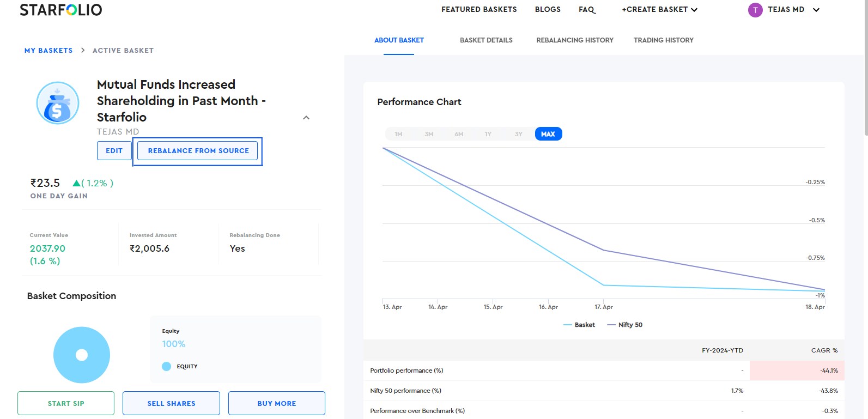Collapse the basket title section chevron

(x=306, y=118)
